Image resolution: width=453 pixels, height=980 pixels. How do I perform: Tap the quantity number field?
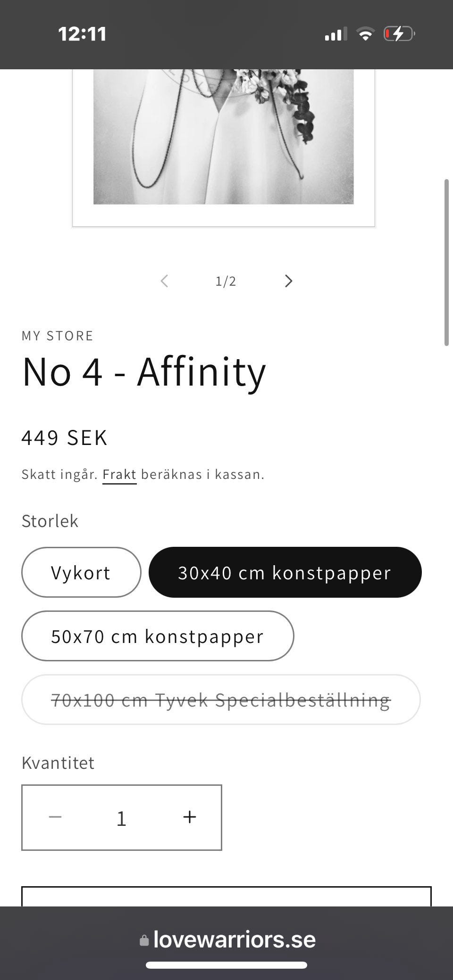(x=122, y=818)
